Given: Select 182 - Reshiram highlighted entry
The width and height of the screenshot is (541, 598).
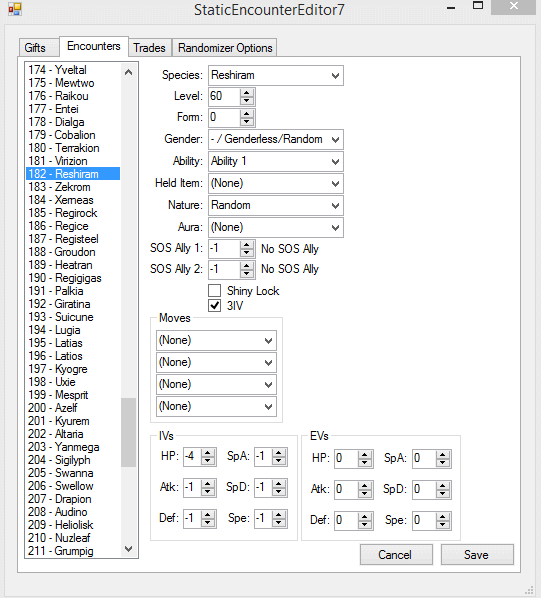Looking at the screenshot, I should pyautogui.click(x=73, y=174).
